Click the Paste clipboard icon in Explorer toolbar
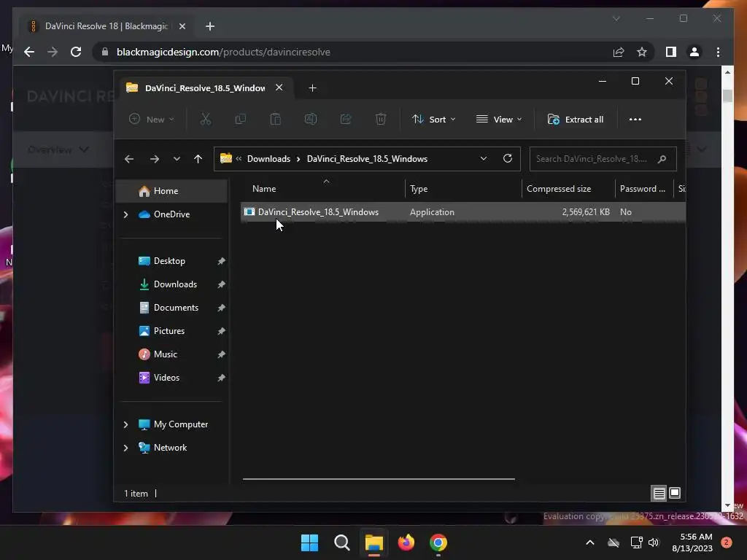The width and height of the screenshot is (747, 560). [275, 119]
